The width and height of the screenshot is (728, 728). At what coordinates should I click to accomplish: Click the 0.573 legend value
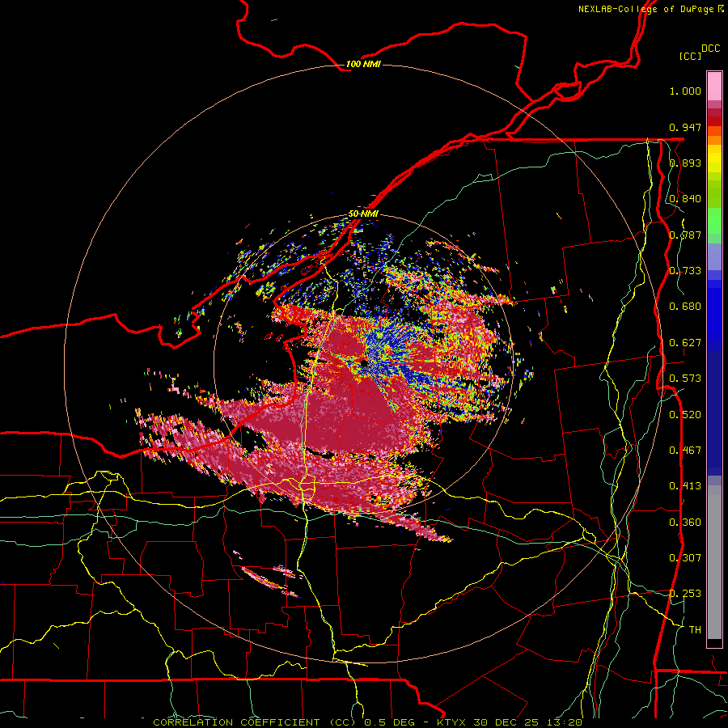[685, 379]
